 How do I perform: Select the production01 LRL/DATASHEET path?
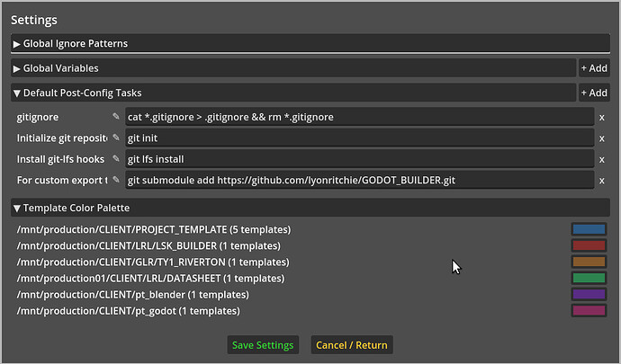coord(150,278)
